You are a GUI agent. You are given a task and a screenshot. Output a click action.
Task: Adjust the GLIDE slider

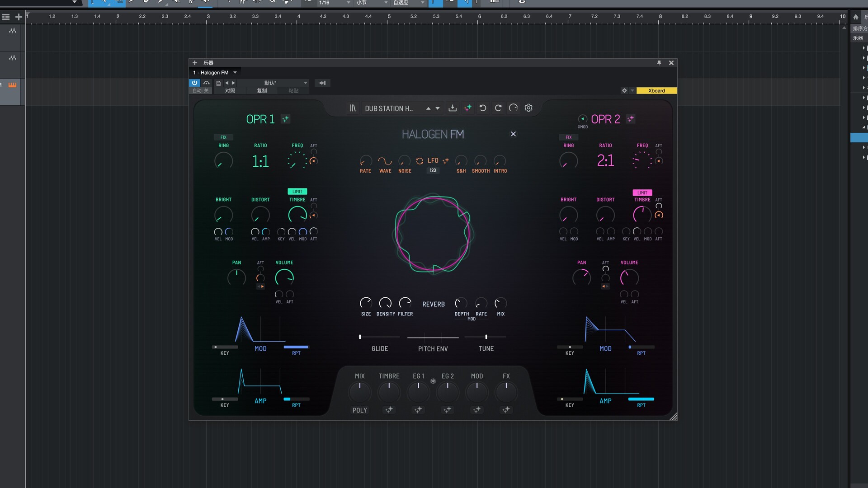tap(379, 337)
